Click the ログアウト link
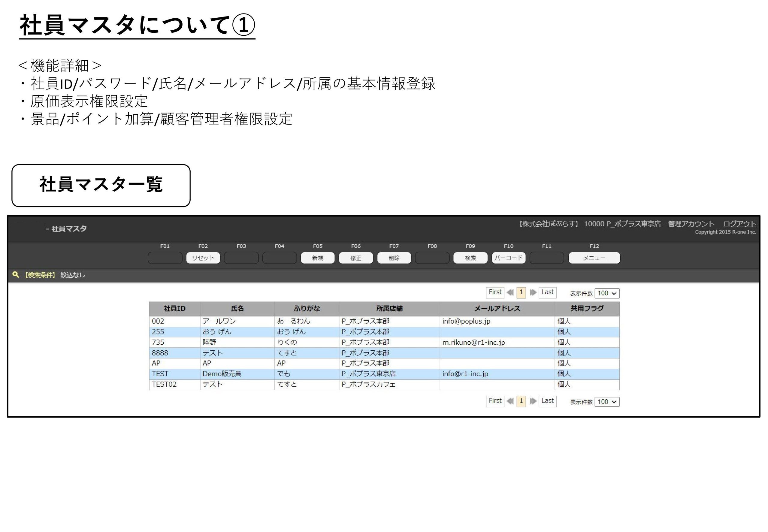Image resolution: width=768 pixels, height=532 pixels. point(739,224)
